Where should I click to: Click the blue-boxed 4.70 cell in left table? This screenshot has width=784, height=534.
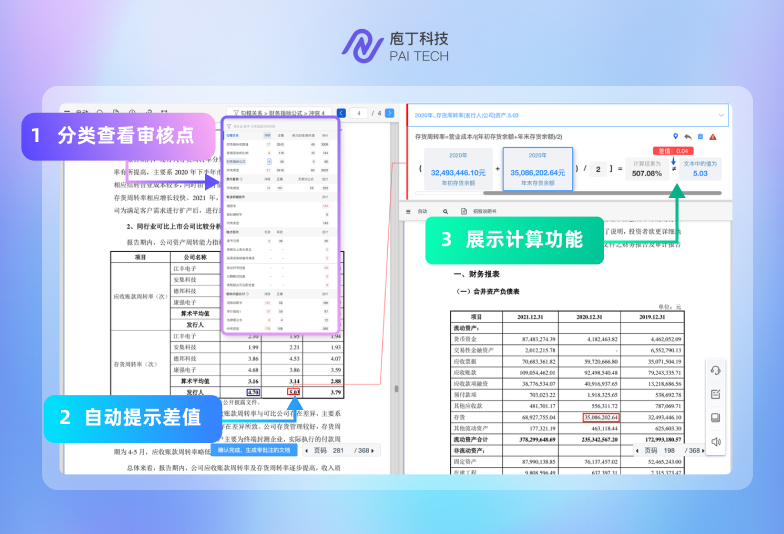(x=254, y=392)
